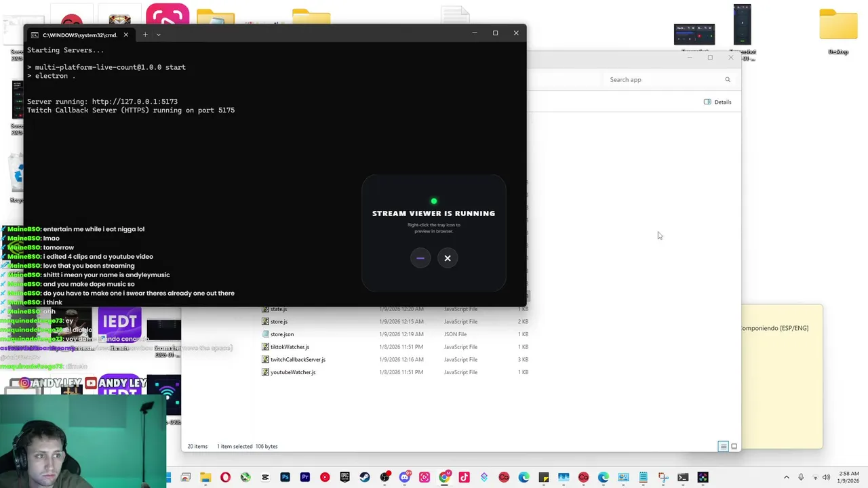Close the cmd.exe terminal tab

(x=125, y=35)
